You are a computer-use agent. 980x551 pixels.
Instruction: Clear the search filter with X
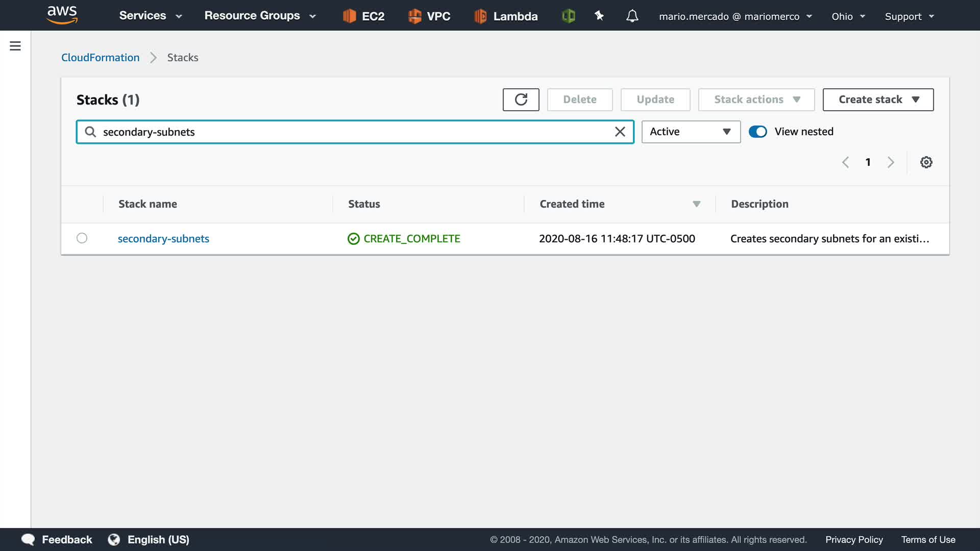620,132
